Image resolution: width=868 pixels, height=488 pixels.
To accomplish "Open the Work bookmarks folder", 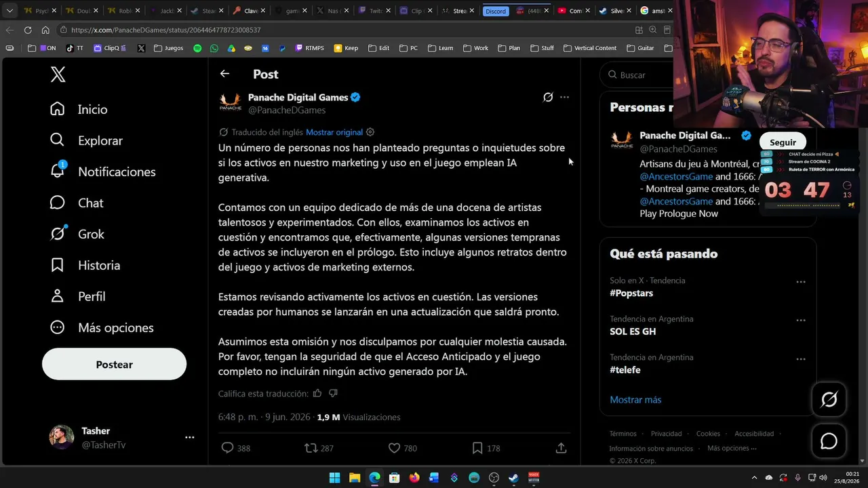I will point(475,48).
